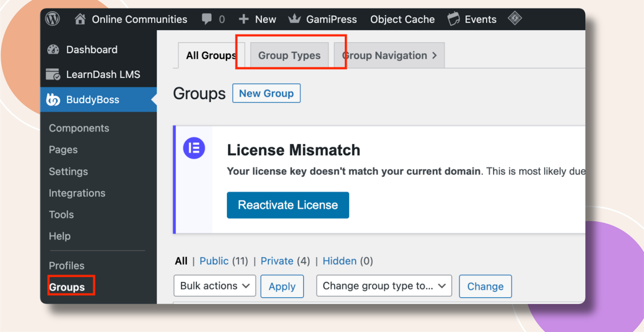The image size is (644, 332).
Task: Click the Change button
Action: (x=485, y=287)
